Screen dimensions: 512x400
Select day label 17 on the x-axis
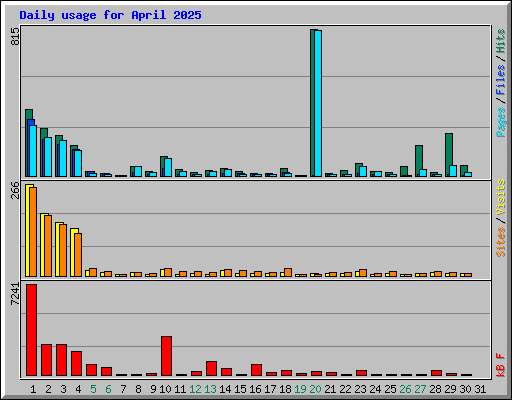[x=270, y=389]
